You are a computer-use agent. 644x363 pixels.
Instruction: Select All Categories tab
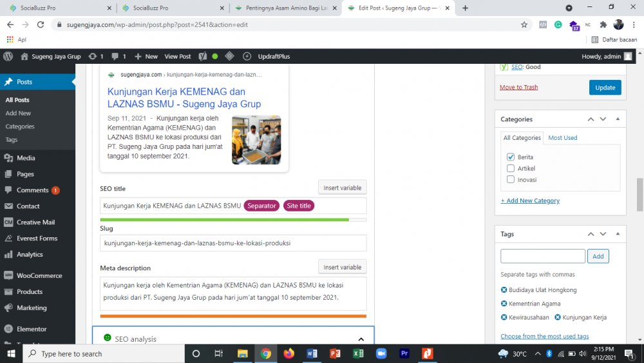tap(522, 138)
